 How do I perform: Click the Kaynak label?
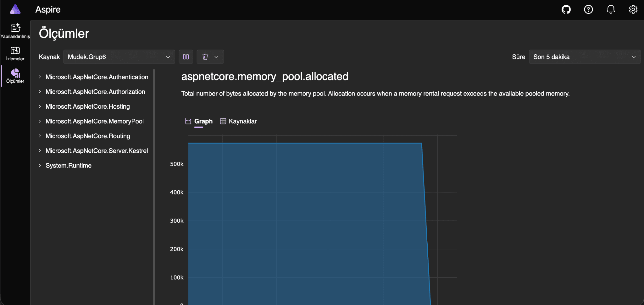(x=49, y=57)
